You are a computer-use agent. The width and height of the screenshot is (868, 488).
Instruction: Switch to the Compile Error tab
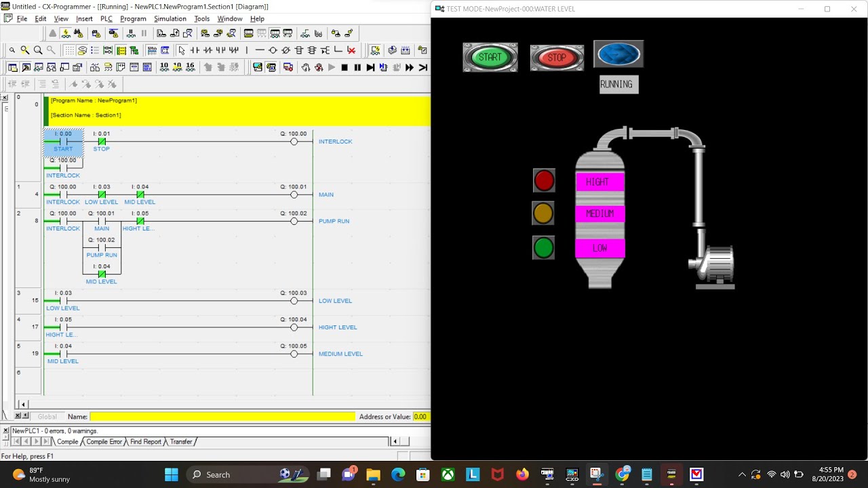tap(104, 441)
